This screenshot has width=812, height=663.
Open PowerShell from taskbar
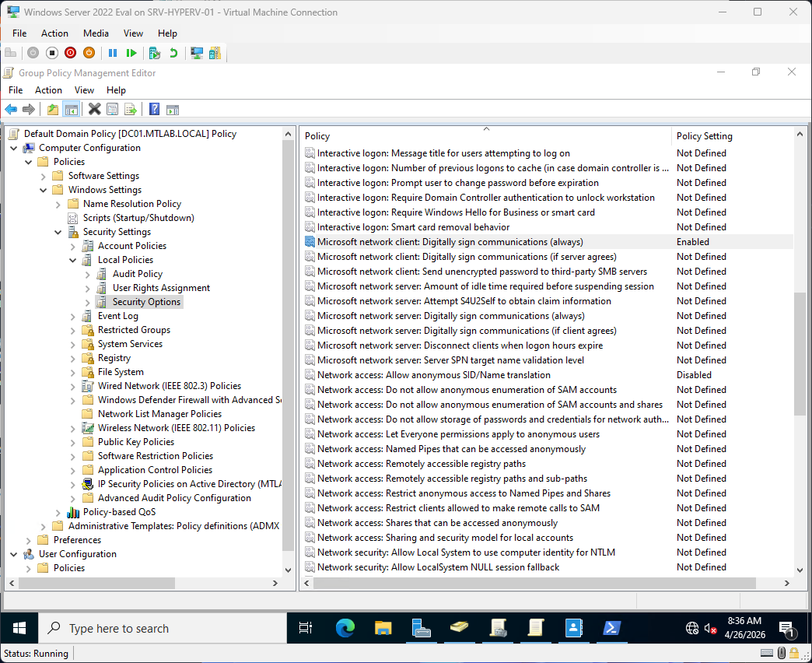pos(611,628)
